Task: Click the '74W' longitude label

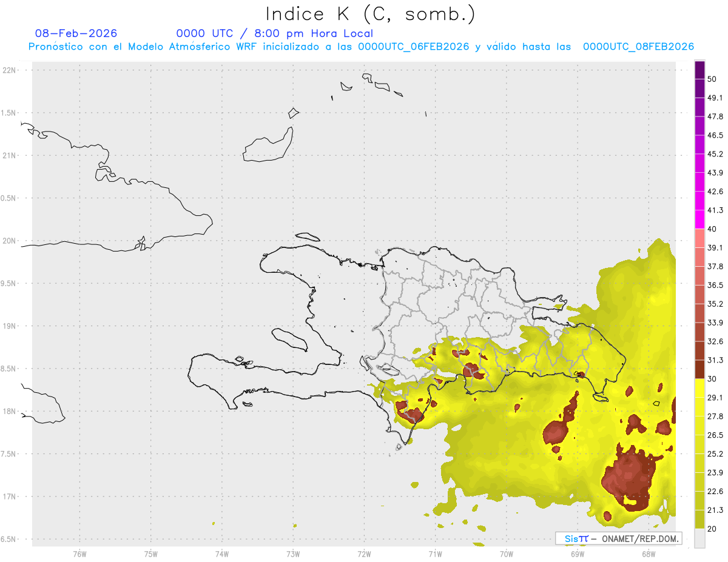Action: click(221, 554)
